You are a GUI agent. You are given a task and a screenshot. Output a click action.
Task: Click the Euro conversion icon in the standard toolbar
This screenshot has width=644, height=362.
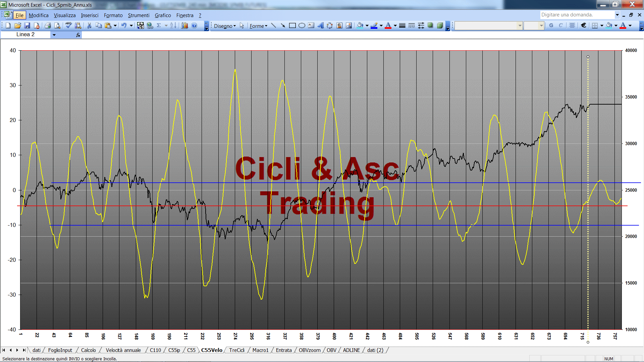point(140,25)
